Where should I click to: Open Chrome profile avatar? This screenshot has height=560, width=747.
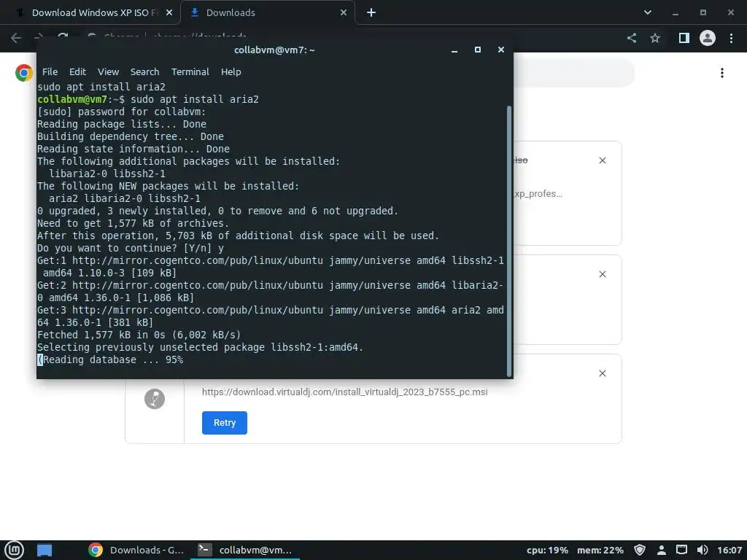(x=708, y=38)
